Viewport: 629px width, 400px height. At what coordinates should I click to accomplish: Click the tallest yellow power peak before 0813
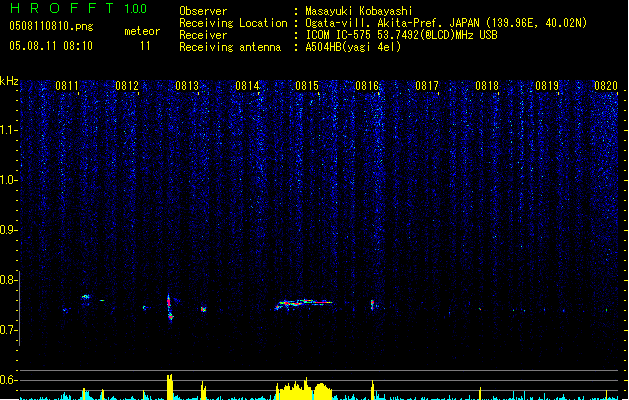[x=170, y=387]
